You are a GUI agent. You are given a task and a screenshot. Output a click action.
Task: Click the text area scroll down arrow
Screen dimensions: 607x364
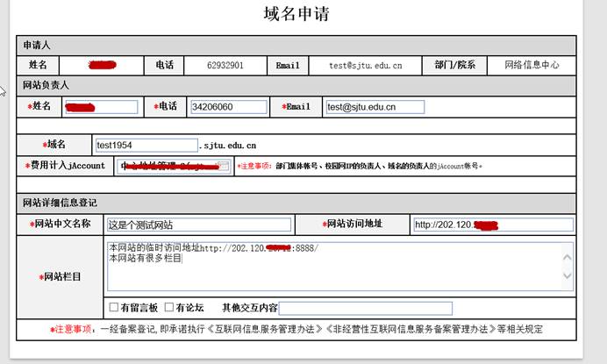coord(568,275)
